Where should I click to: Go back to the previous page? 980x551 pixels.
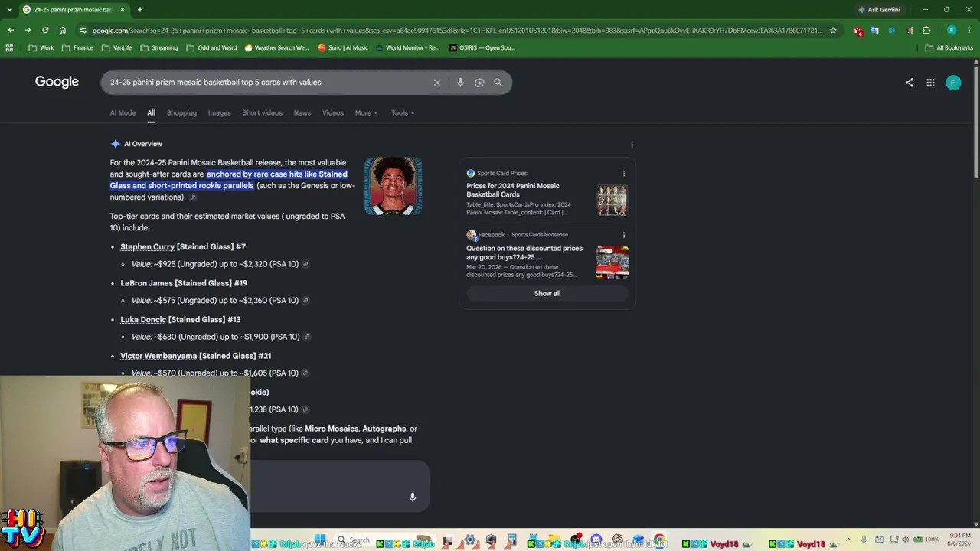pyautogui.click(x=11, y=31)
